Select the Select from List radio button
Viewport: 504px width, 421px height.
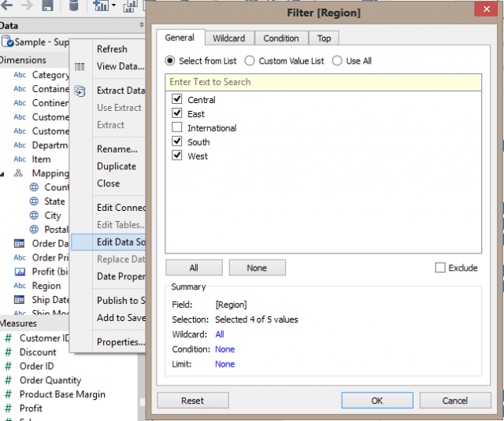[x=170, y=61]
